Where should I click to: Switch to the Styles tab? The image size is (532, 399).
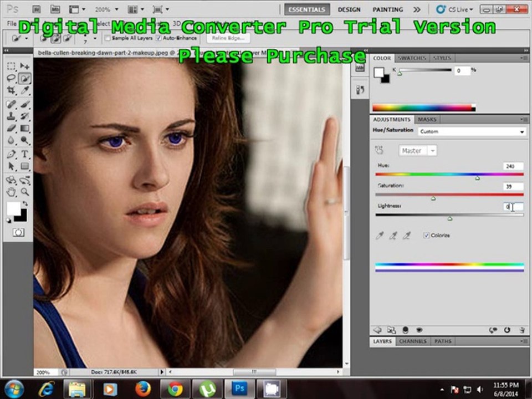click(x=442, y=58)
